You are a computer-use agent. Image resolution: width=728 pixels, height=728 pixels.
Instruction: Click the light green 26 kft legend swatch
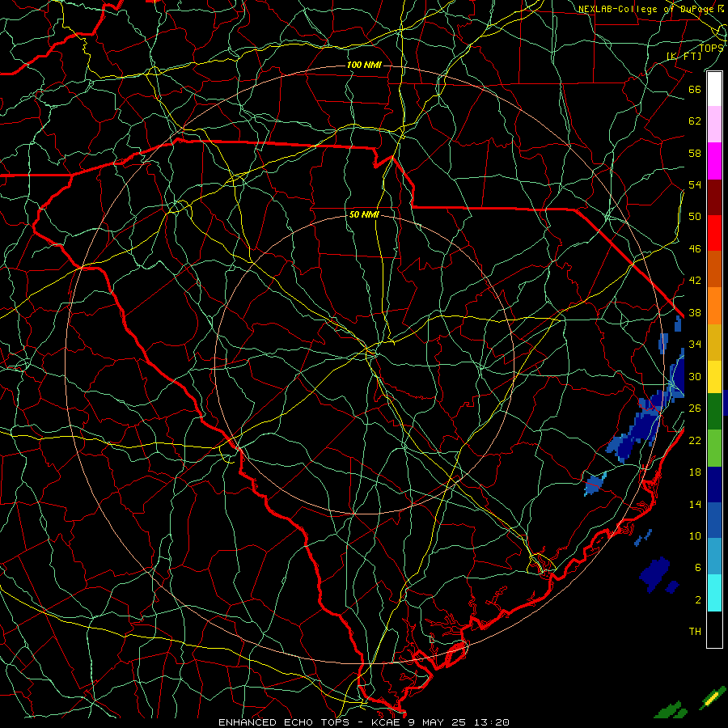coord(714,448)
